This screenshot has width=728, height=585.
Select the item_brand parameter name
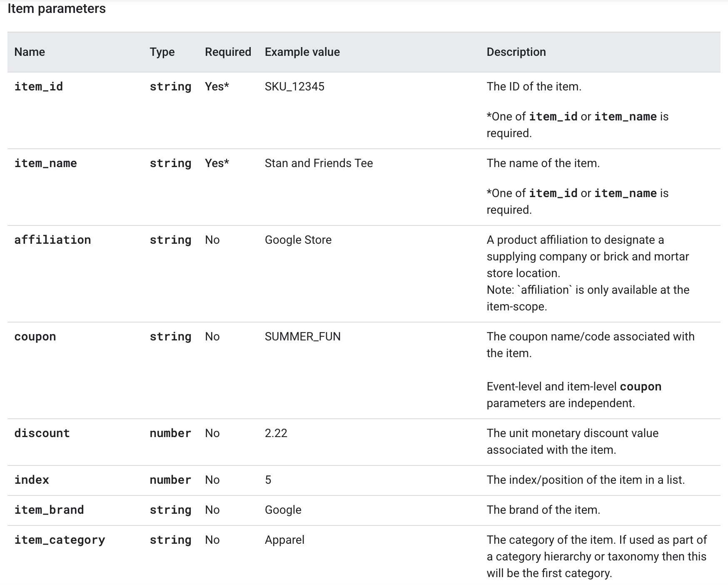click(x=49, y=510)
